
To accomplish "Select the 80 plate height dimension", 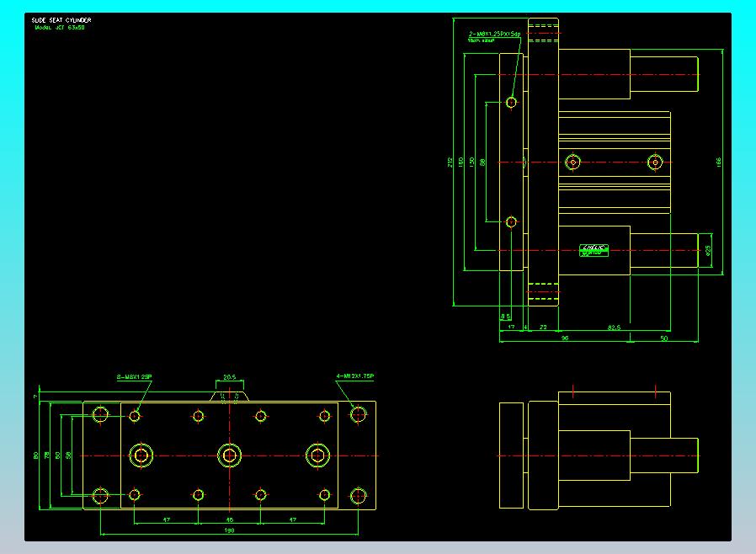I will click(x=35, y=455).
